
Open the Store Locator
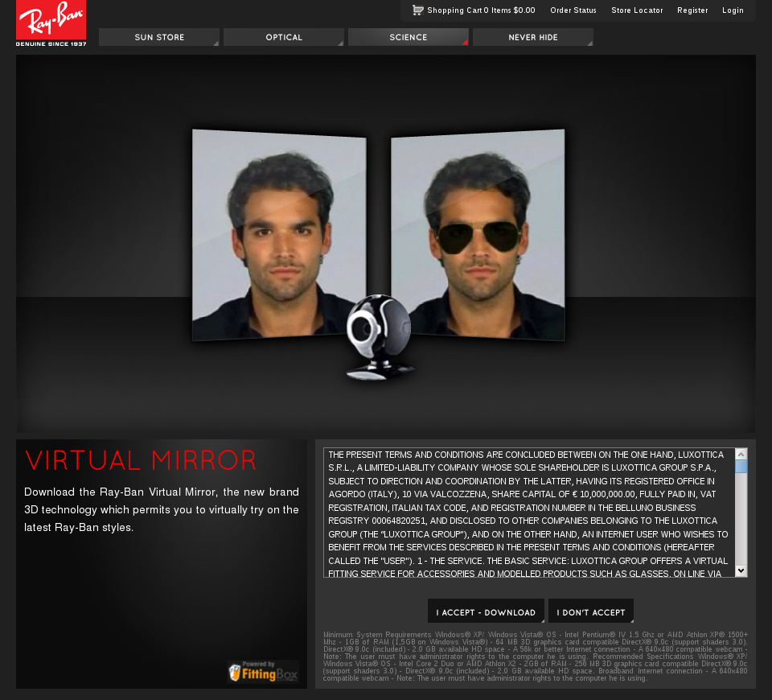(x=637, y=10)
